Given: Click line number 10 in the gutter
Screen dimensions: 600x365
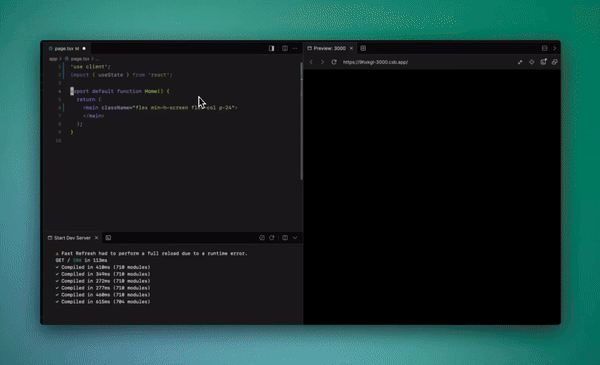Looking at the screenshot, I should [x=58, y=141].
